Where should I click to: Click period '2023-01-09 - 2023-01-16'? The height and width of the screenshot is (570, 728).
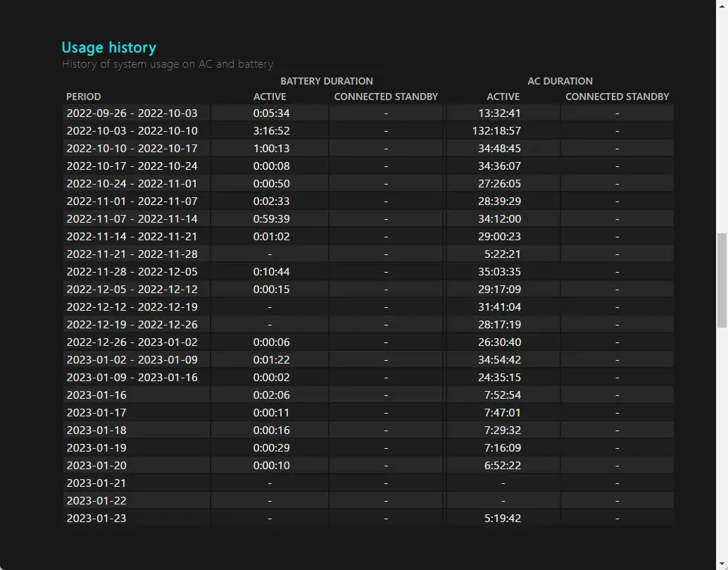pos(132,378)
